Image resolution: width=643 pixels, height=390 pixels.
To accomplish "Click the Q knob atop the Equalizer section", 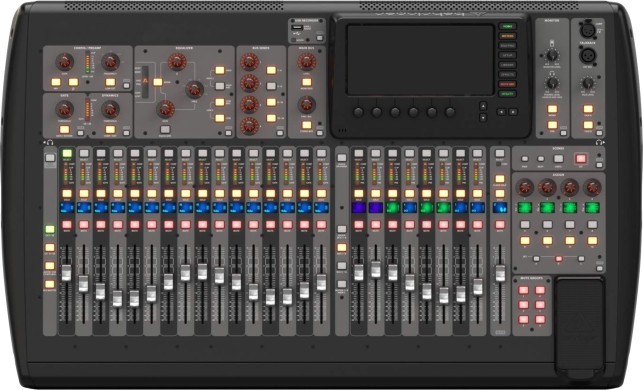I will (177, 62).
